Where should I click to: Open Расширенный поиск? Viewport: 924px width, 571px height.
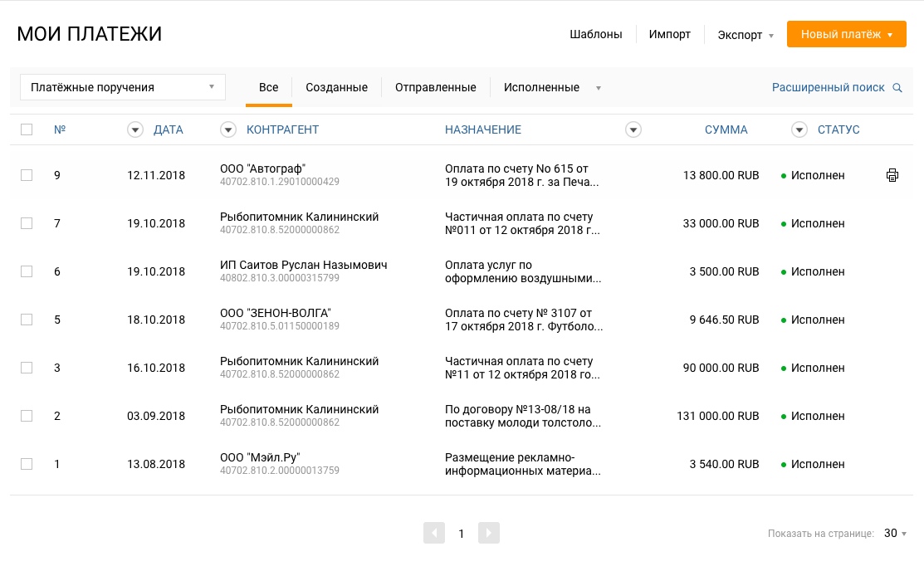[828, 87]
